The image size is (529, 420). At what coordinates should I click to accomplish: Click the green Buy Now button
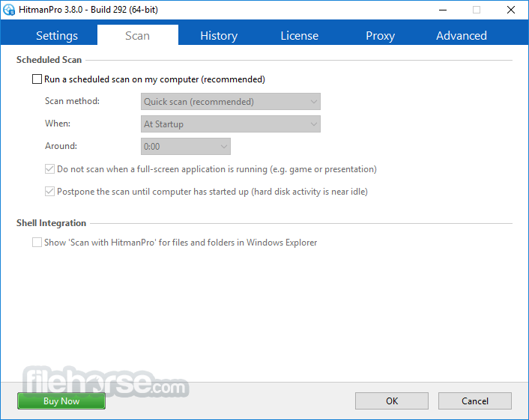(61, 401)
